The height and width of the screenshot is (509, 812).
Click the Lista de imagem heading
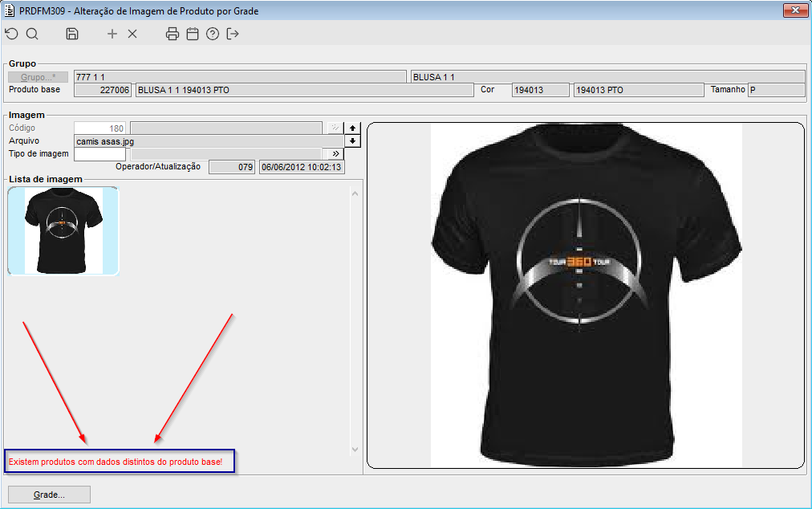coord(46,179)
